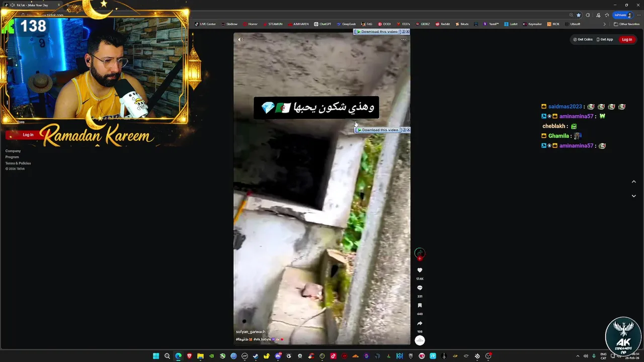Expand bookmarks bar overflow chevron

(x=605, y=24)
